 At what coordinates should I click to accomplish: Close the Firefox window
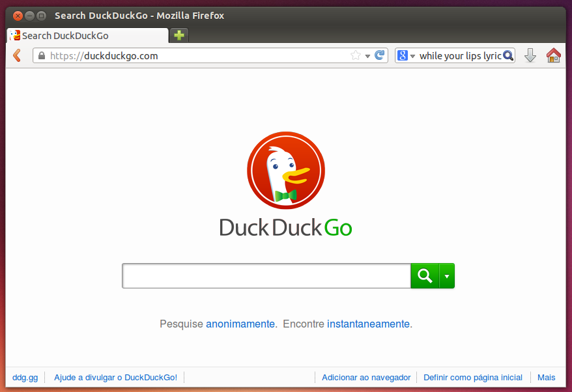pyautogui.click(x=18, y=16)
